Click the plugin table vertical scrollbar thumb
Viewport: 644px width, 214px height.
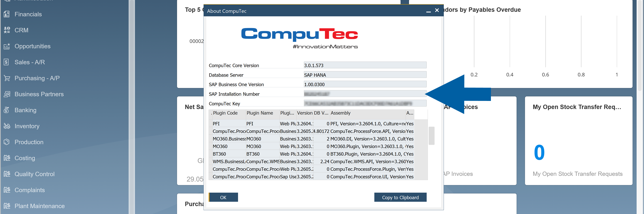click(x=432, y=136)
